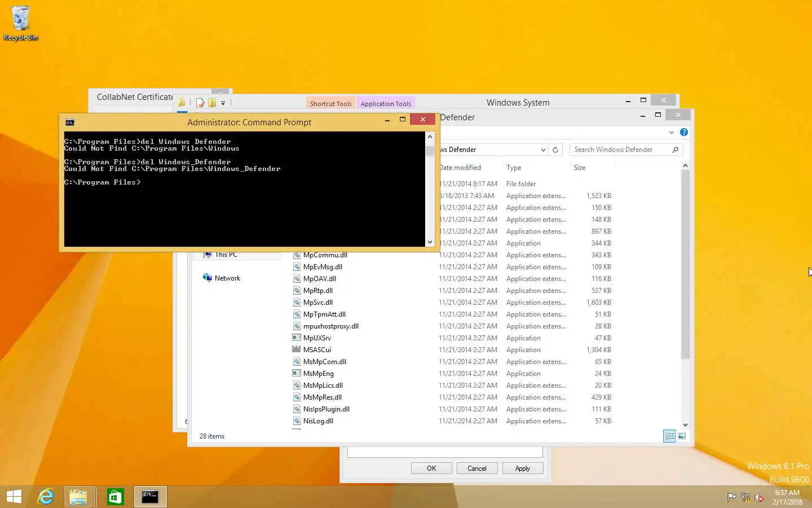
Task: Click the Command Prompt scroll up arrow
Action: [x=430, y=137]
